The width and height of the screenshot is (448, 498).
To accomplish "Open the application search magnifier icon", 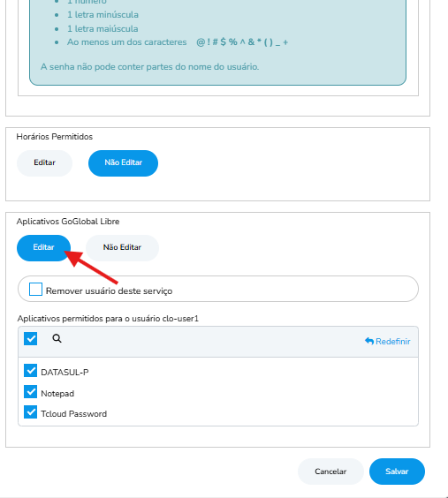I will click(x=57, y=338).
